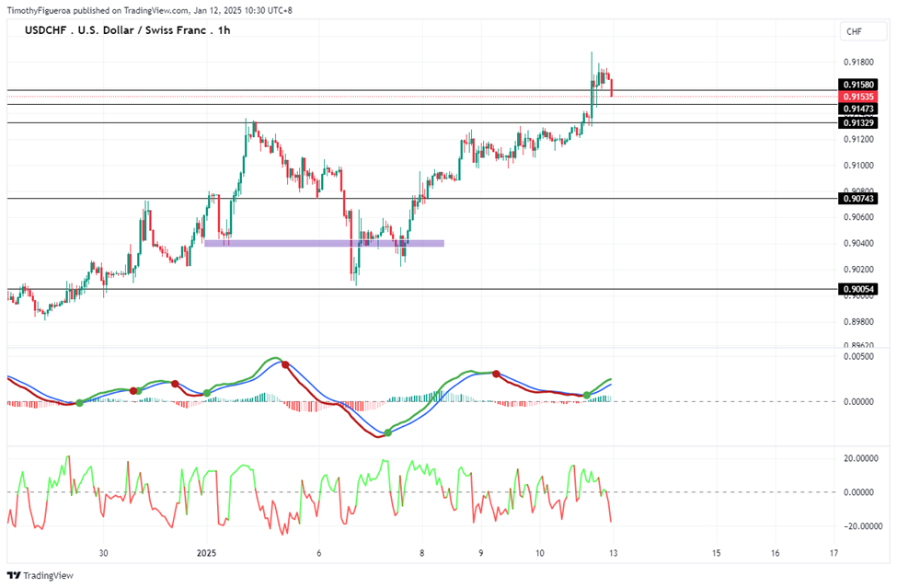The width and height of the screenshot is (897, 588).
Task: Select the red 0.91535 current price label
Action: click(858, 97)
